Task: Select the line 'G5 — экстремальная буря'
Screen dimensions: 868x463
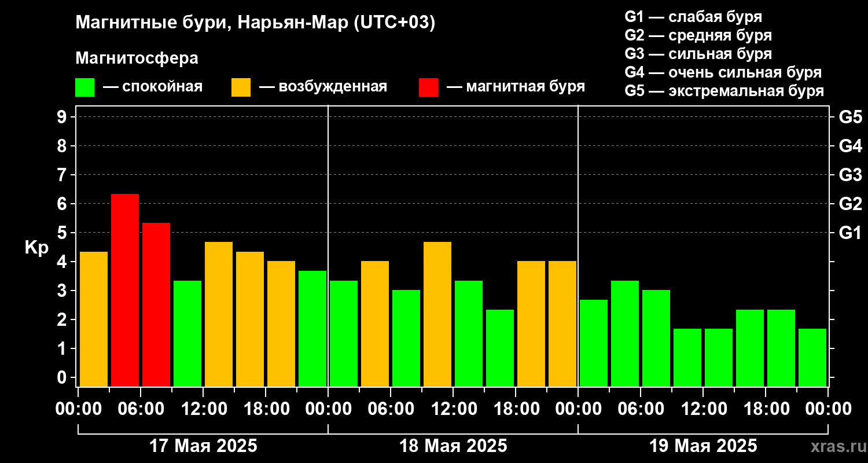Action: [x=724, y=91]
